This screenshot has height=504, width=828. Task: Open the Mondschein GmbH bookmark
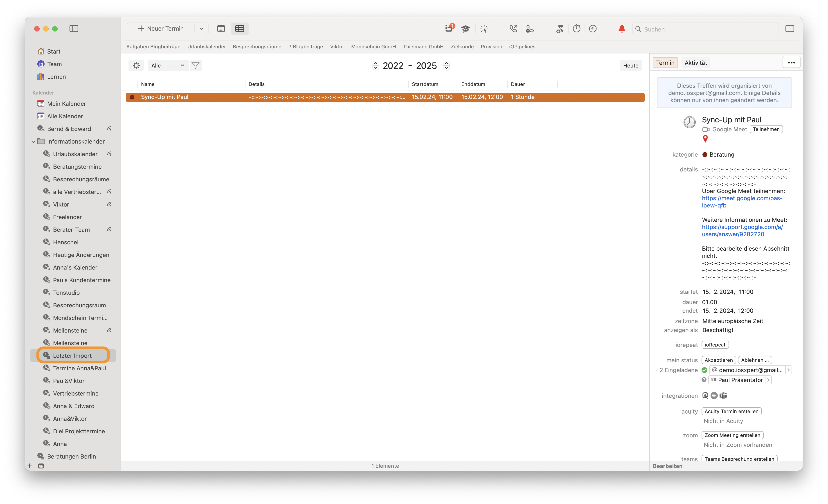(x=373, y=47)
